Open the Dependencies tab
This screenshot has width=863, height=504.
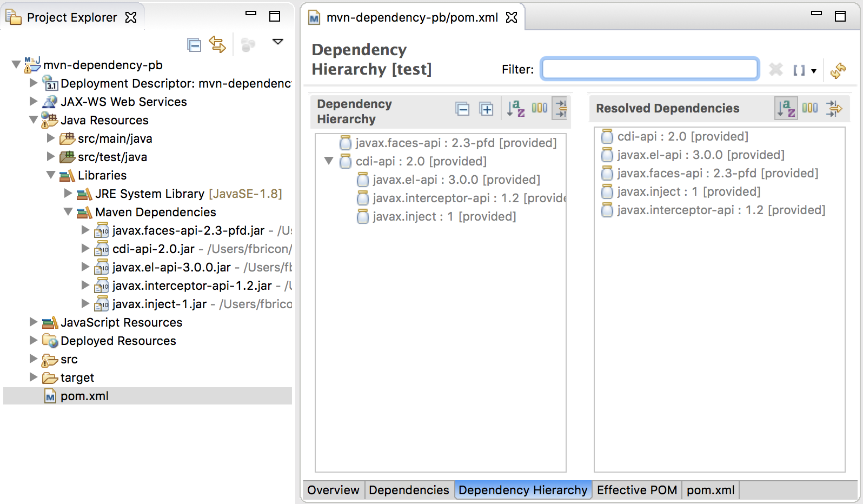click(x=409, y=490)
